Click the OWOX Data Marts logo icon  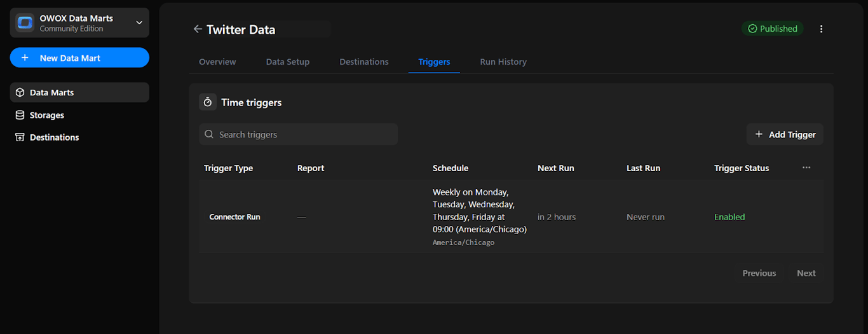[x=25, y=23]
